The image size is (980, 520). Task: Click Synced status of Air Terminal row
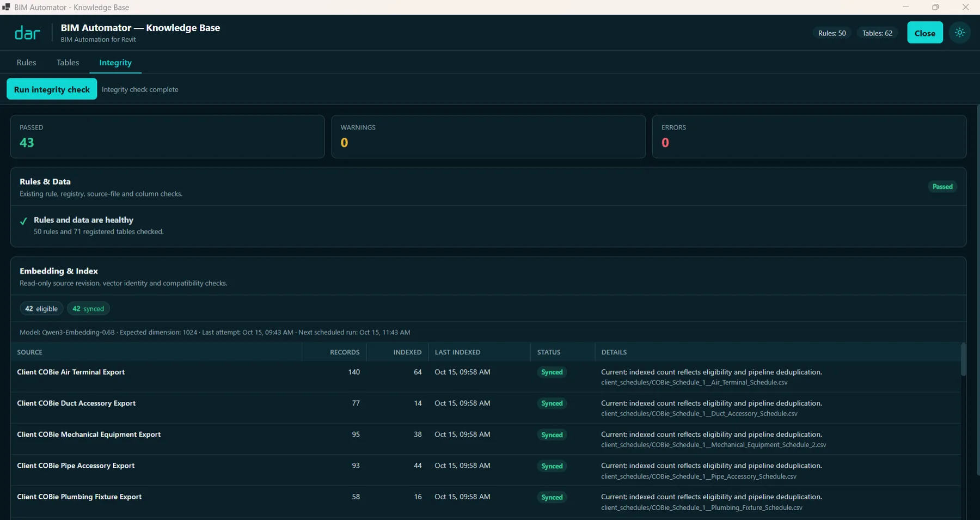[552, 372]
